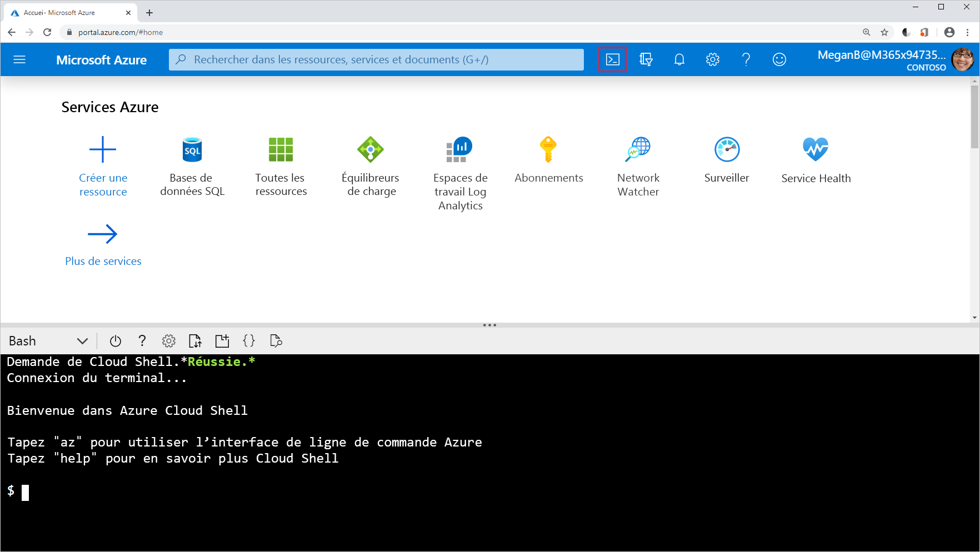The height and width of the screenshot is (552, 980).
Task: Open Surveiller gauge icon
Action: pyautogui.click(x=727, y=149)
